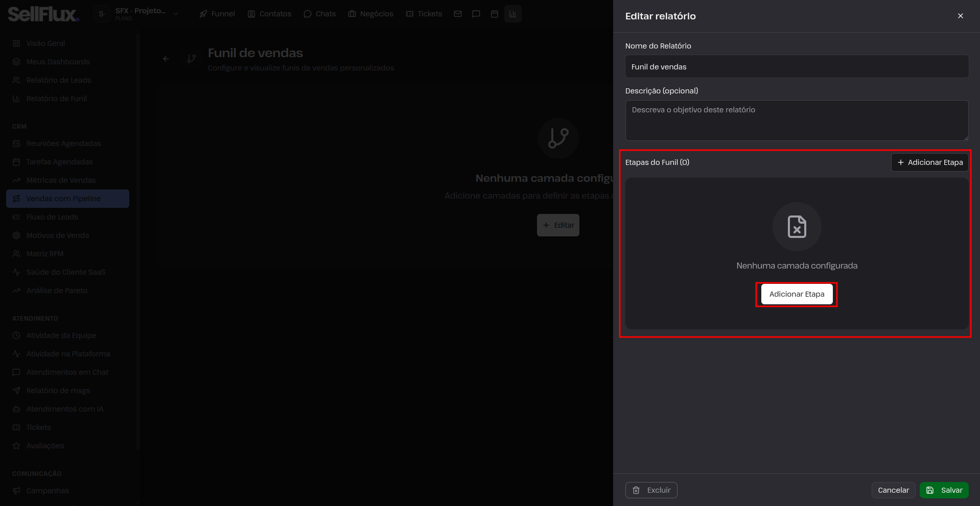Open Tickets in the top navigation
The width and height of the screenshot is (980, 506).
click(x=424, y=14)
